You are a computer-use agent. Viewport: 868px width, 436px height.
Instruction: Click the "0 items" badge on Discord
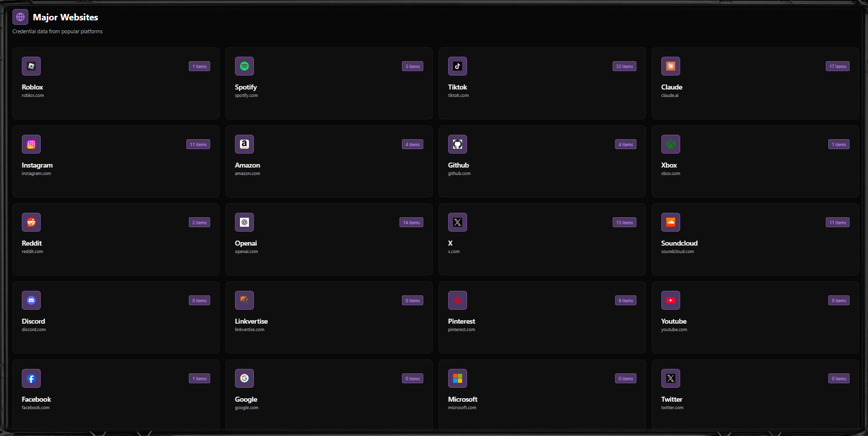point(200,301)
